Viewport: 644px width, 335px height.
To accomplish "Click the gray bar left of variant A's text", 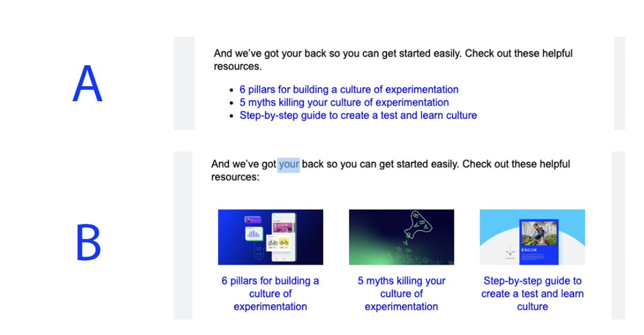I will click(184, 84).
